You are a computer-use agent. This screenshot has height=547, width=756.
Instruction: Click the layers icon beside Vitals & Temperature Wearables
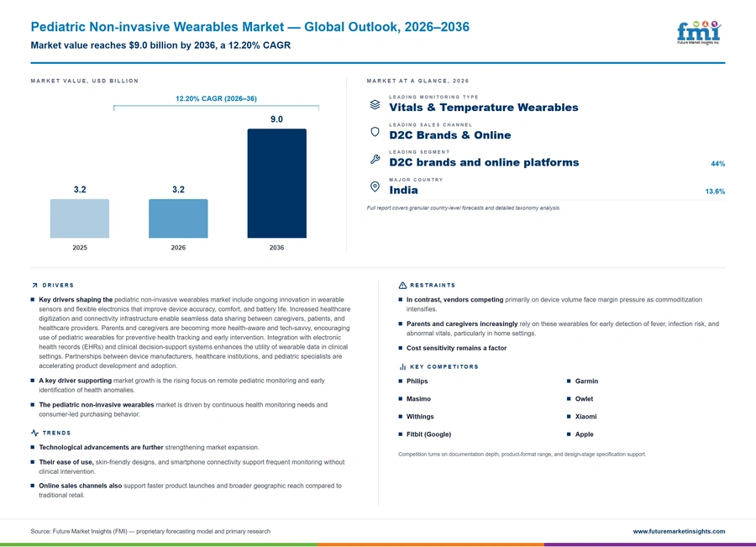tap(375, 105)
